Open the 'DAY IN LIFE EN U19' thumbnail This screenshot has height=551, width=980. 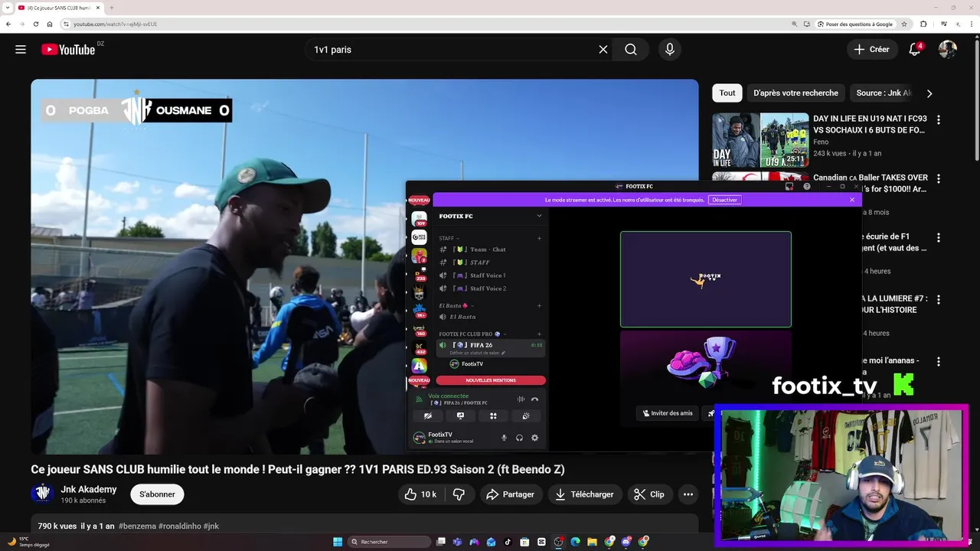pyautogui.click(x=760, y=140)
